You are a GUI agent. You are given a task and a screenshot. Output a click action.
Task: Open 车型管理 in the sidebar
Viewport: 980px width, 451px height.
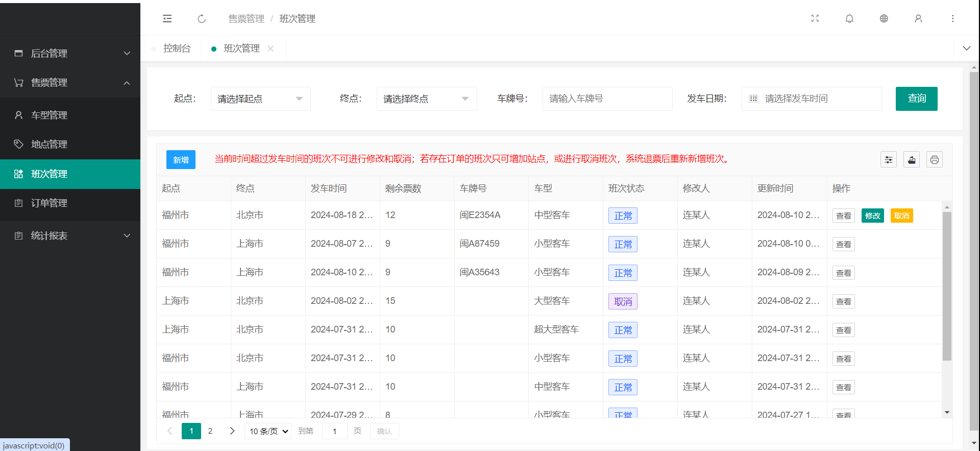[70, 115]
